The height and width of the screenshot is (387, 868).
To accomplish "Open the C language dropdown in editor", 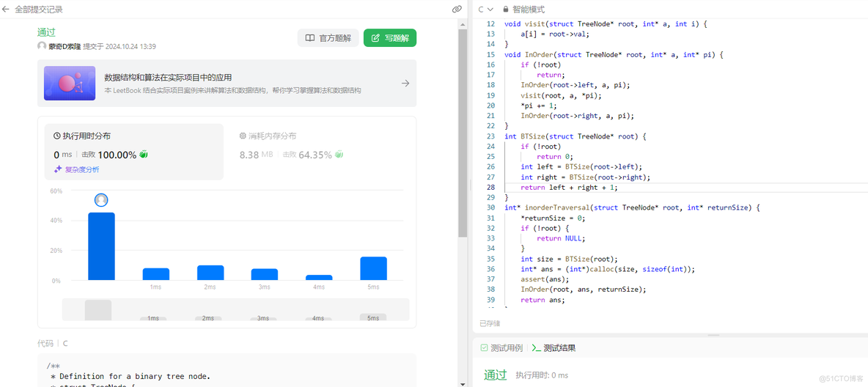I will point(485,10).
